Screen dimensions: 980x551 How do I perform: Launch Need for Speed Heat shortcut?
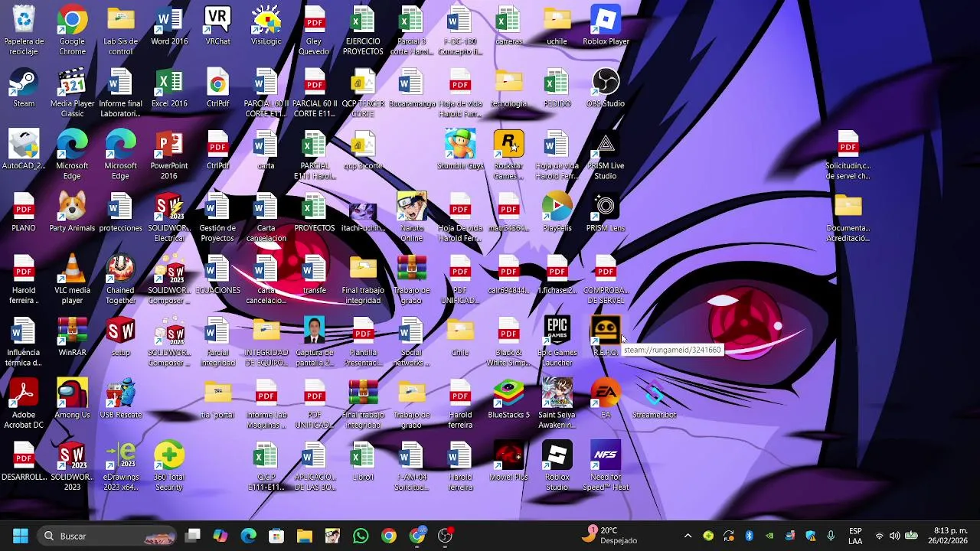click(606, 465)
